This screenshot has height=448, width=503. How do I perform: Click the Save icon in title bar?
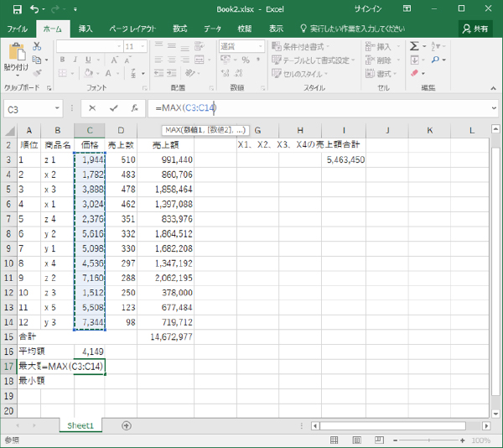tap(17, 9)
